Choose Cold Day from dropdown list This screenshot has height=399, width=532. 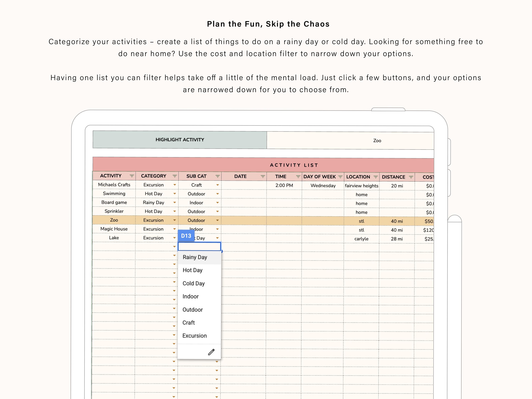tap(199, 284)
